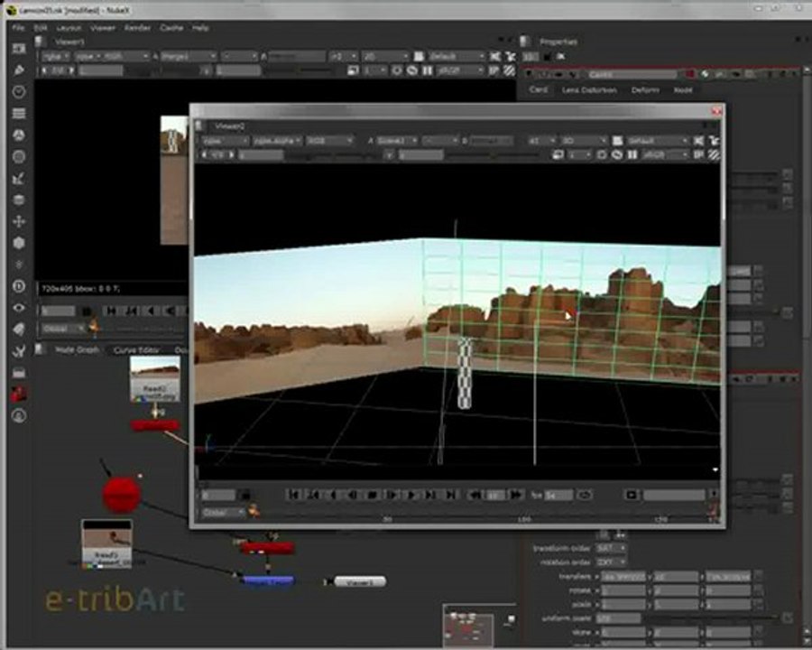
Task: Select the Filter nodes toolbar icon
Action: [x=19, y=156]
